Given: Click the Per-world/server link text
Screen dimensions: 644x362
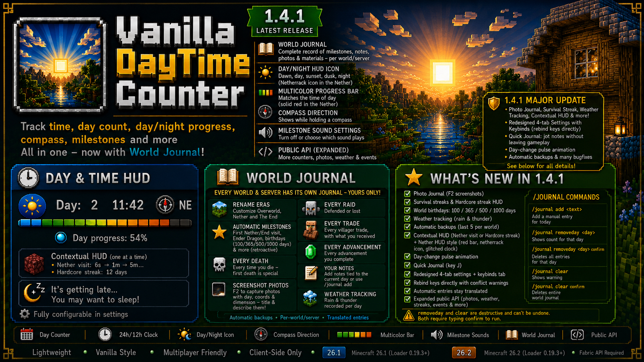Looking at the screenshot, I should pos(300,317).
